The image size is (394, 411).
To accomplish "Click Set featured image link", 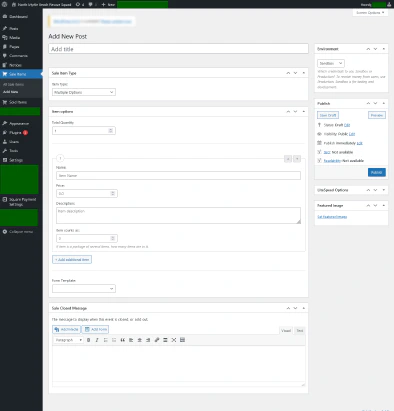I will [332, 217].
